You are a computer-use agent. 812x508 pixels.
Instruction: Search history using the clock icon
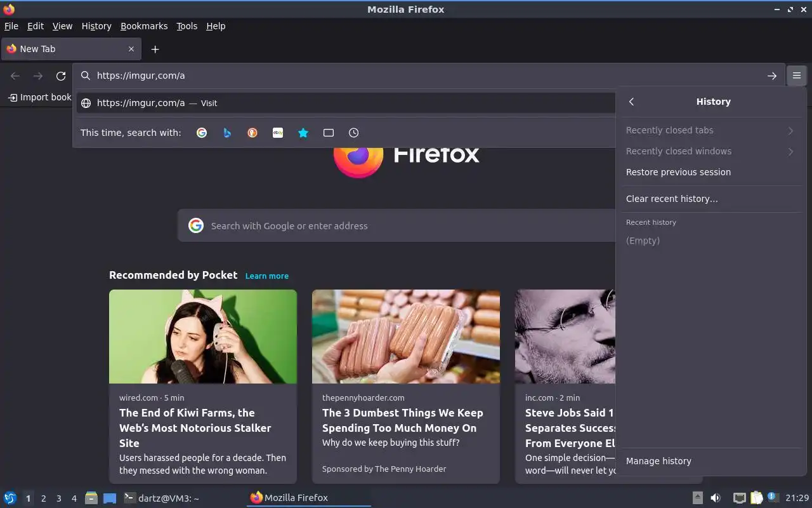click(x=354, y=133)
